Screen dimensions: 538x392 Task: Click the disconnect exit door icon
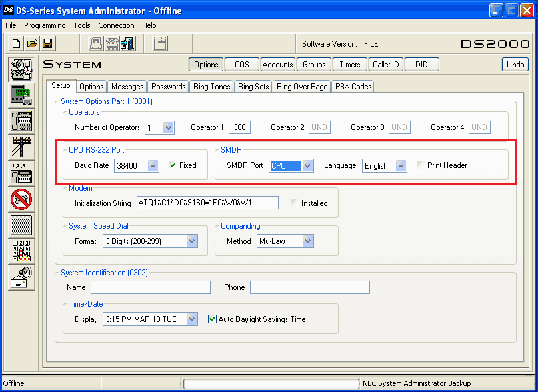pyautogui.click(x=128, y=43)
